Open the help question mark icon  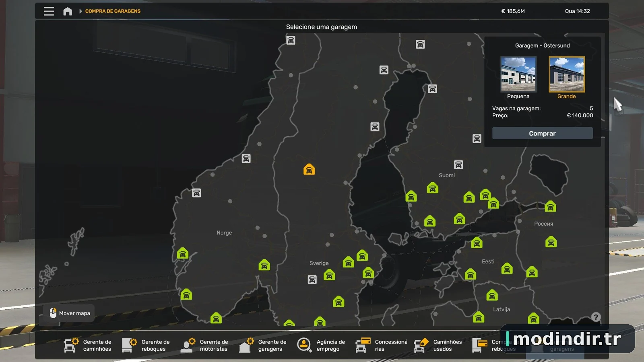[x=596, y=317]
